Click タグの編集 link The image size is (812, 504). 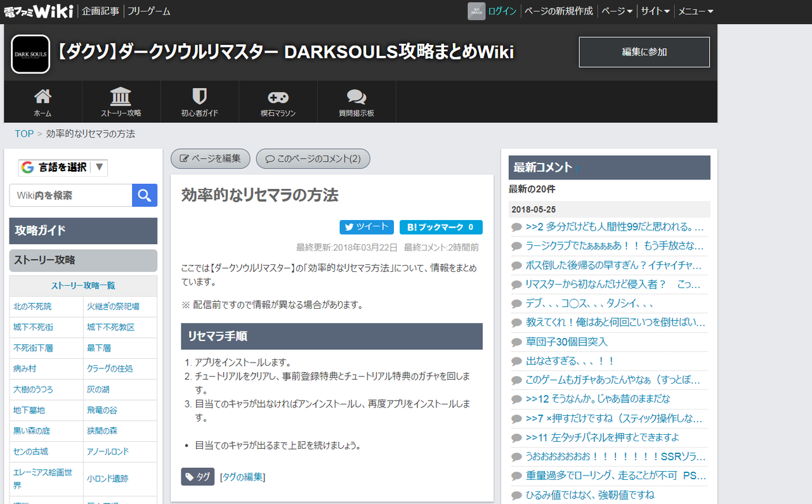pos(242,477)
